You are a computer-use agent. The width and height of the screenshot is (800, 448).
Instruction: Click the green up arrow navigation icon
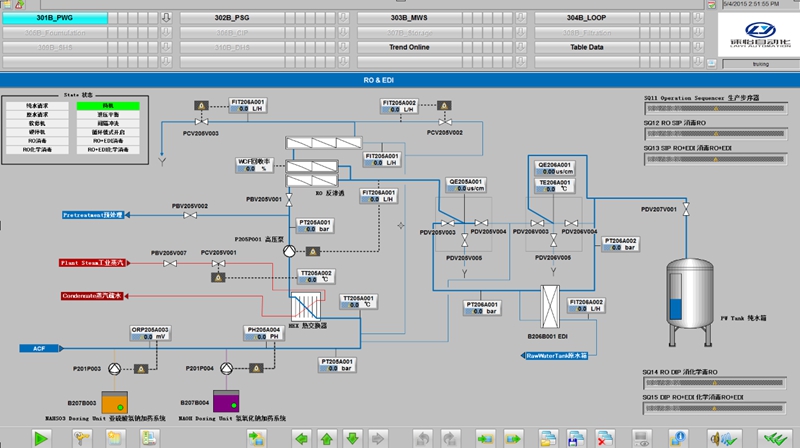326,438
